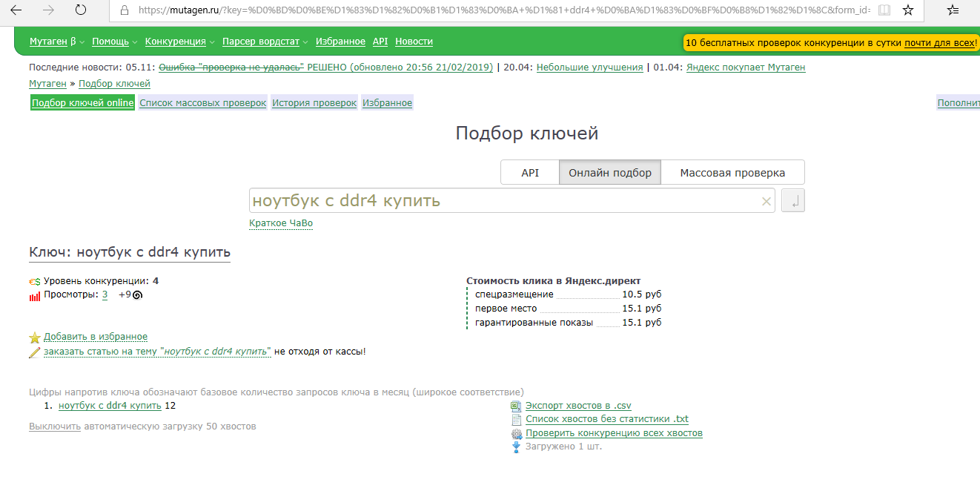
Task: Clear the search field with X icon
Action: click(x=767, y=201)
